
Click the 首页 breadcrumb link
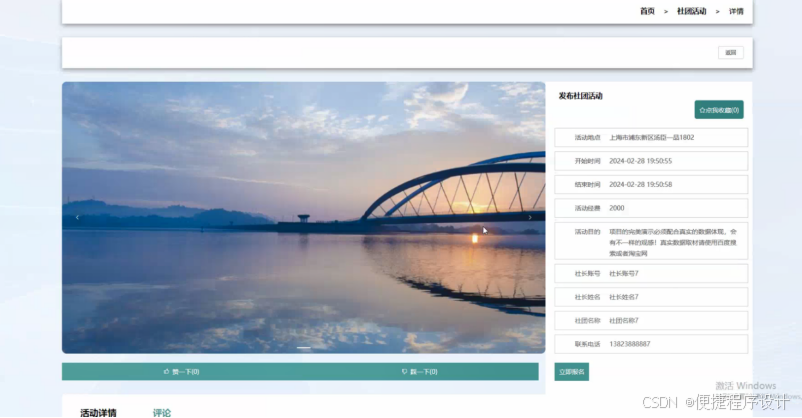click(647, 11)
